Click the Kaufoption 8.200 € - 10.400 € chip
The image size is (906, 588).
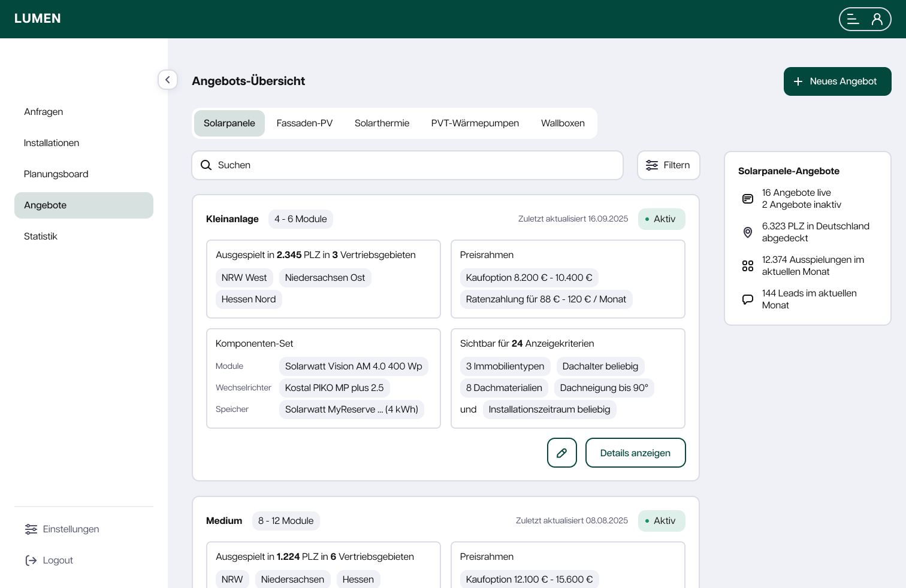pos(529,278)
